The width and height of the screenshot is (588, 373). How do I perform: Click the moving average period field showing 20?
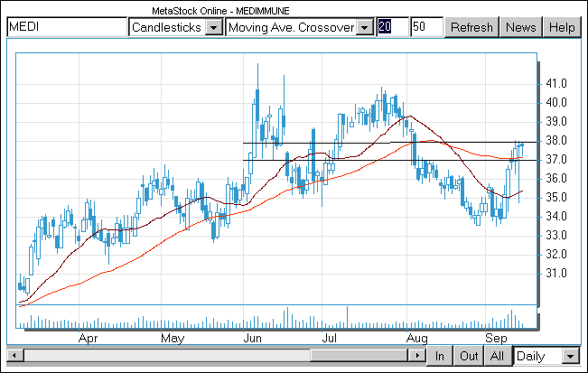click(x=393, y=27)
